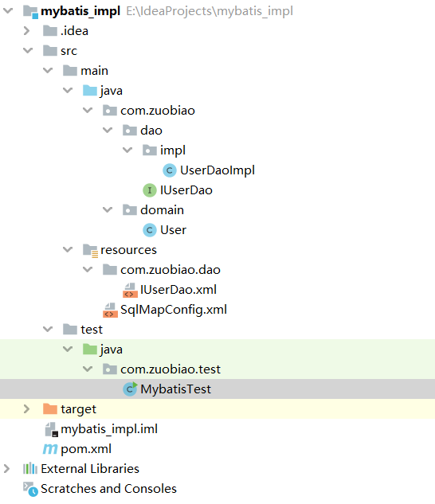Click the IUserDao.xml file icon
Screen dimensions: 435x504
pos(130,290)
